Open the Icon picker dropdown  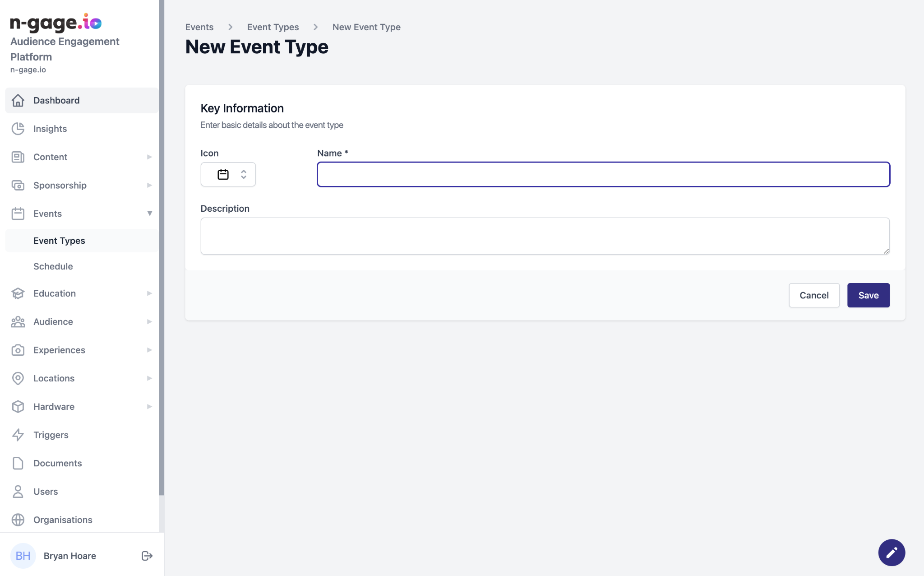tap(228, 174)
